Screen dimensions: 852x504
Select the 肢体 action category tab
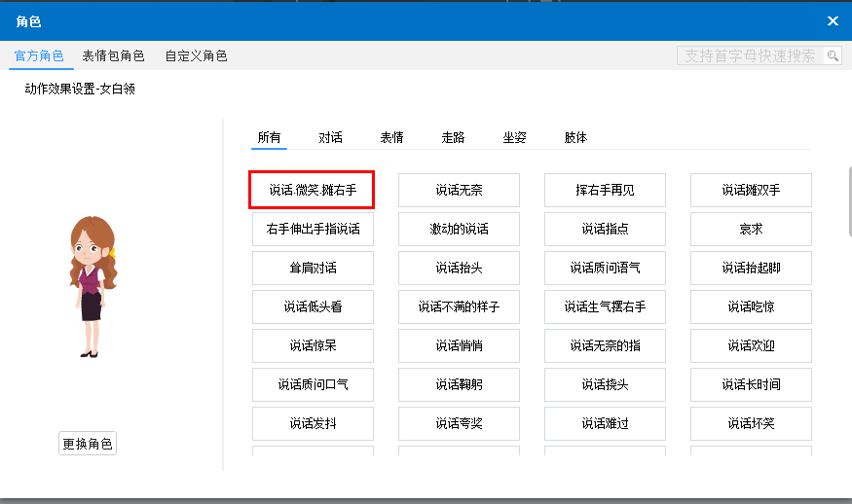[x=576, y=137]
